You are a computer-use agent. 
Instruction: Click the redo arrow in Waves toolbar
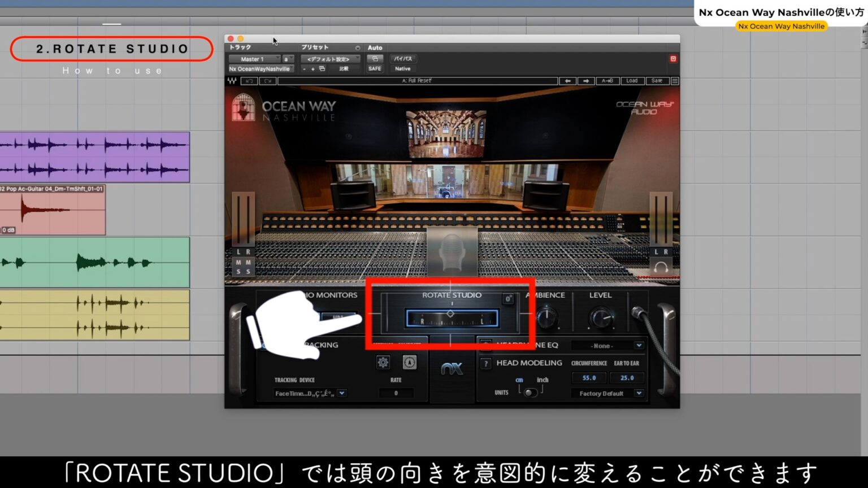(267, 81)
